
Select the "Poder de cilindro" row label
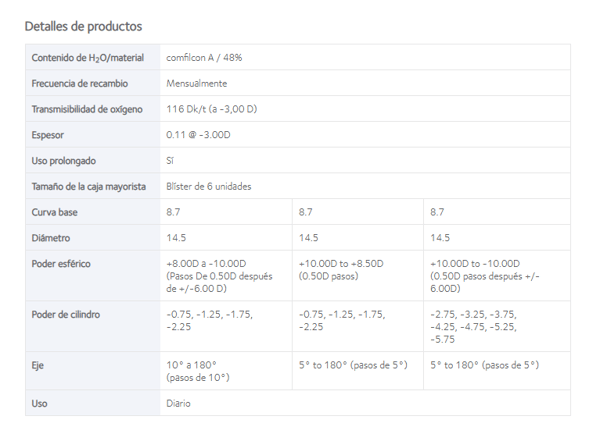66,315
